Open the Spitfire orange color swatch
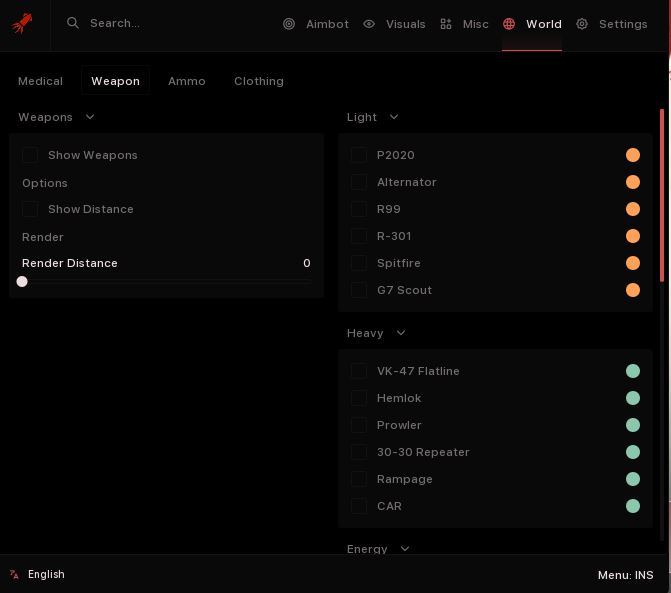 pos(633,263)
